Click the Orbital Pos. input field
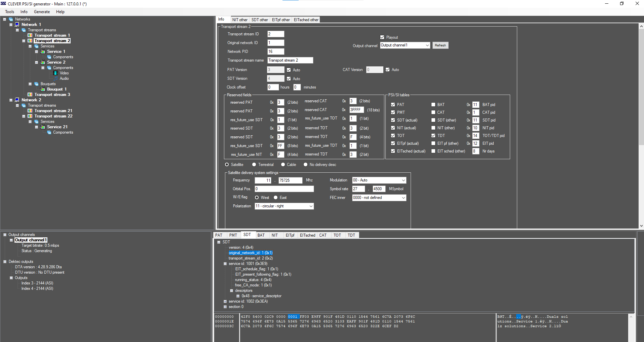 tap(284, 189)
